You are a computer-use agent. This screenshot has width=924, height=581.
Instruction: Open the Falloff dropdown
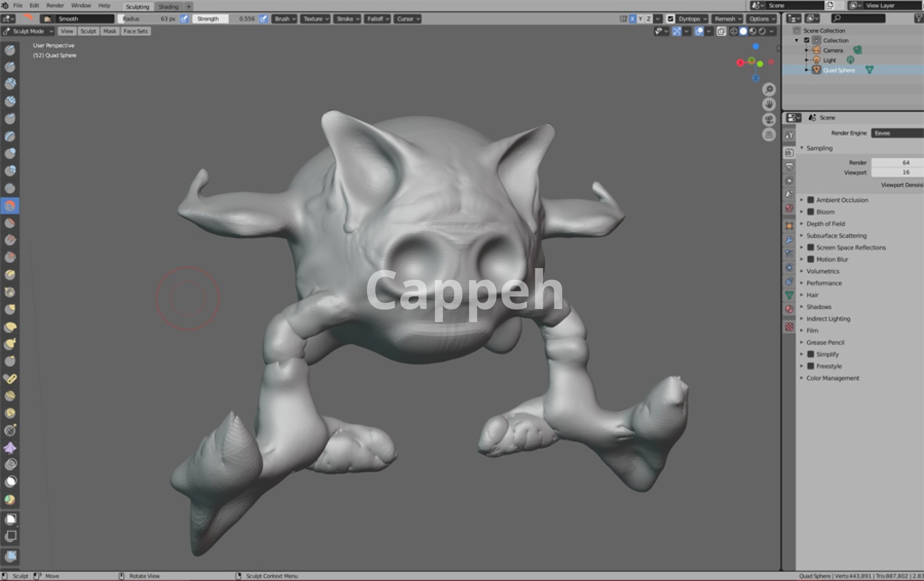click(377, 19)
